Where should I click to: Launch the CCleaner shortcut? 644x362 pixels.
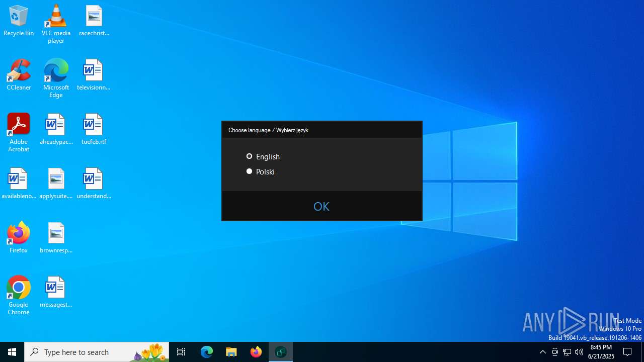pos(19,75)
